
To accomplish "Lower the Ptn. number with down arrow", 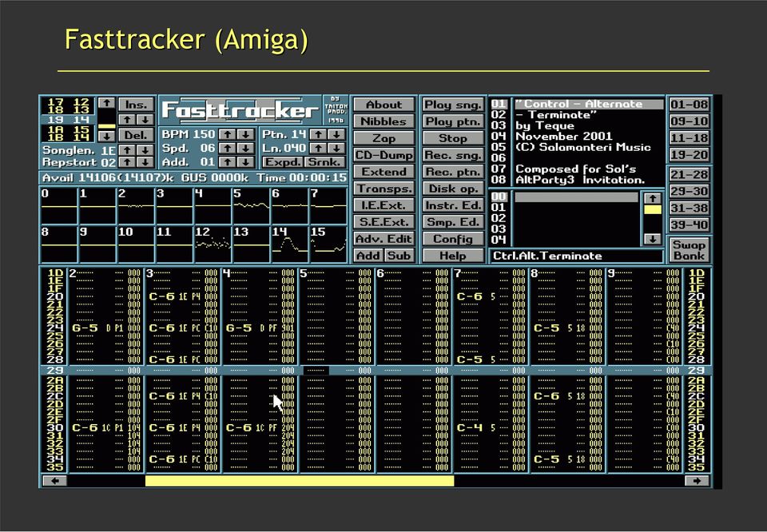I will [x=336, y=134].
